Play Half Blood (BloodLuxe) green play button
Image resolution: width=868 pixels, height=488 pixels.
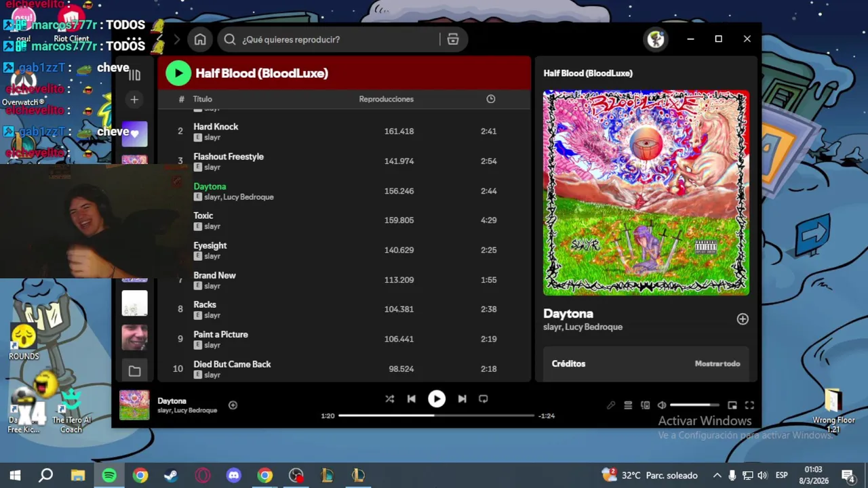point(178,73)
